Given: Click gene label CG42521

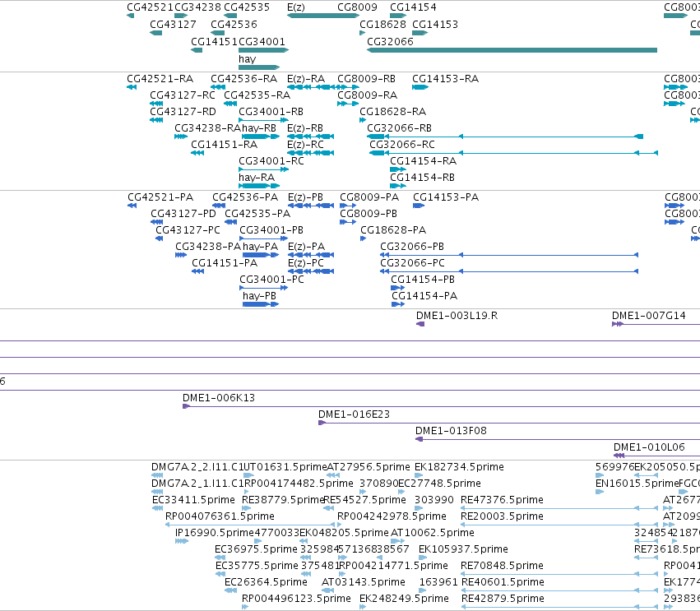Looking at the screenshot, I should tap(150, 7).
